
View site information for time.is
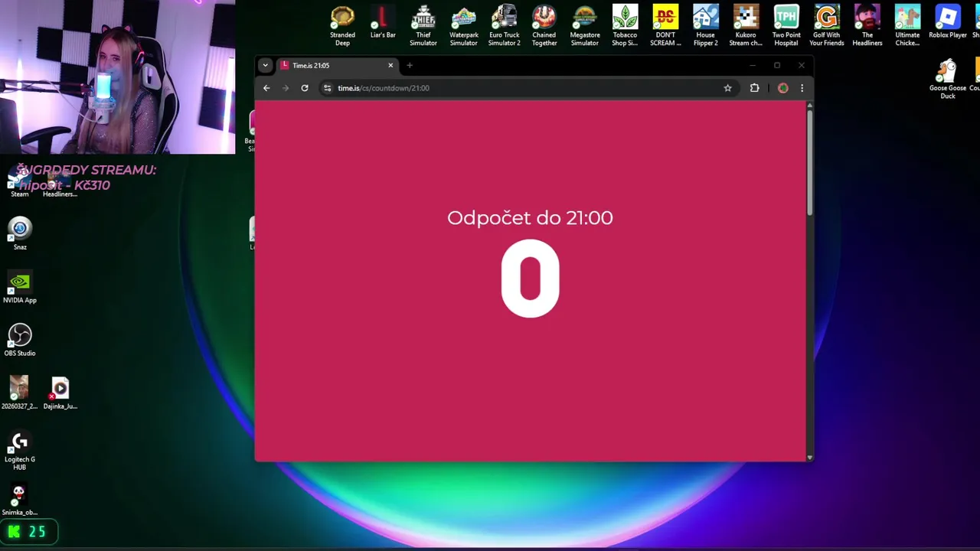tap(327, 88)
